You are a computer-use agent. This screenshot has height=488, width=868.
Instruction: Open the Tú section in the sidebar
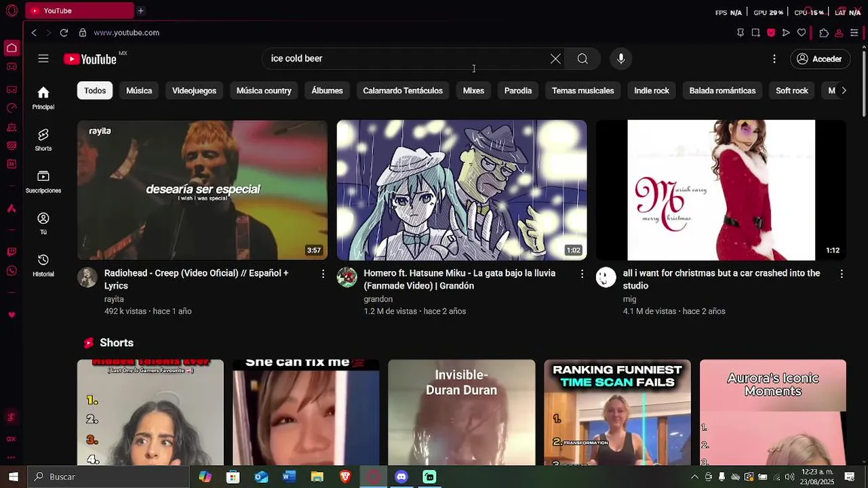[43, 224]
